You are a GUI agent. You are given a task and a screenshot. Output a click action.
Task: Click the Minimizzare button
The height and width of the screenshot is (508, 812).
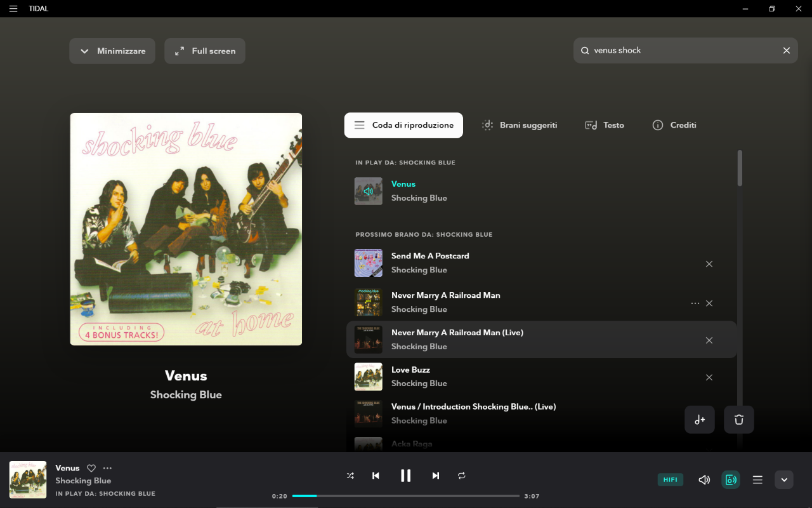[x=112, y=51]
